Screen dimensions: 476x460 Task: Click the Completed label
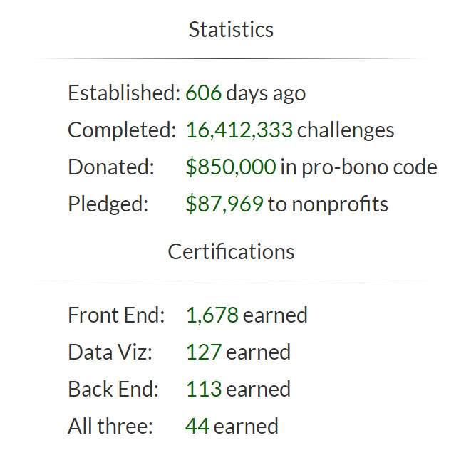tap(121, 130)
